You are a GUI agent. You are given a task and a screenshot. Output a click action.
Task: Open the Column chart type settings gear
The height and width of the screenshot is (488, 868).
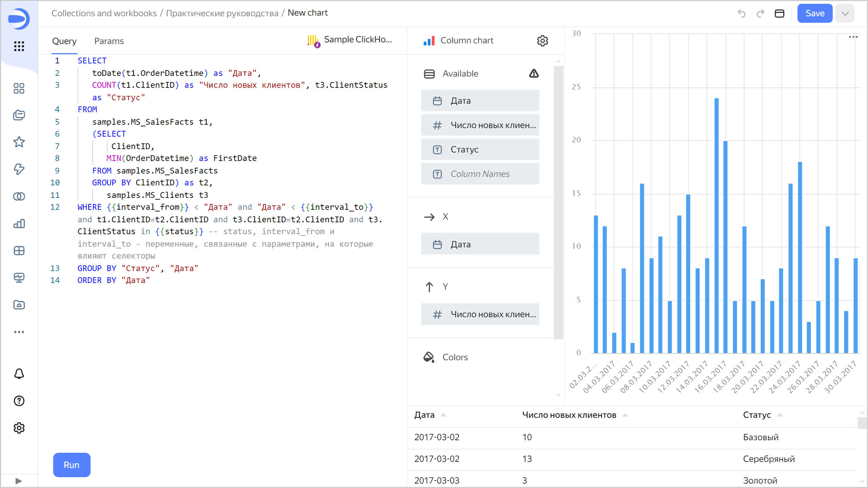point(542,41)
